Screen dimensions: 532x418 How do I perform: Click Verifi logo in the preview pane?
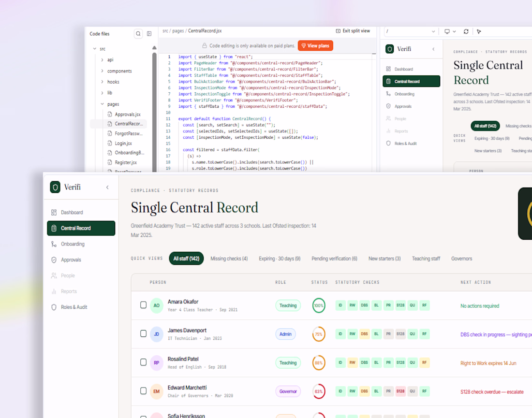click(x=390, y=49)
